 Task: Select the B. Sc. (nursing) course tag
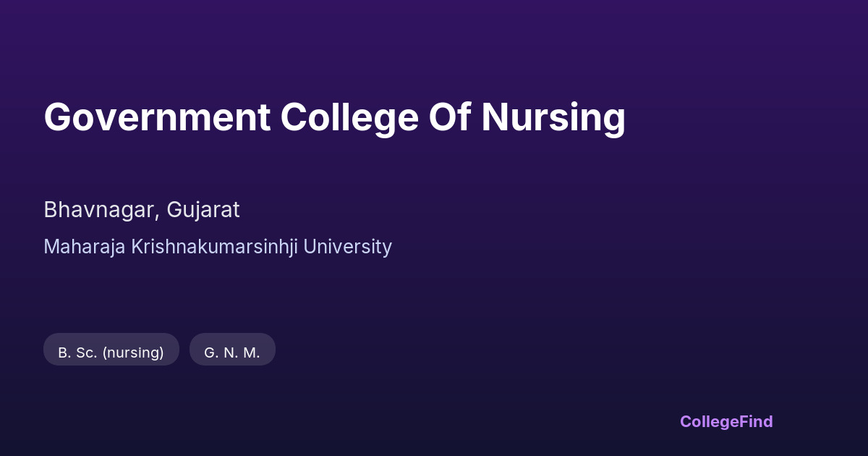[x=111, y=352]
